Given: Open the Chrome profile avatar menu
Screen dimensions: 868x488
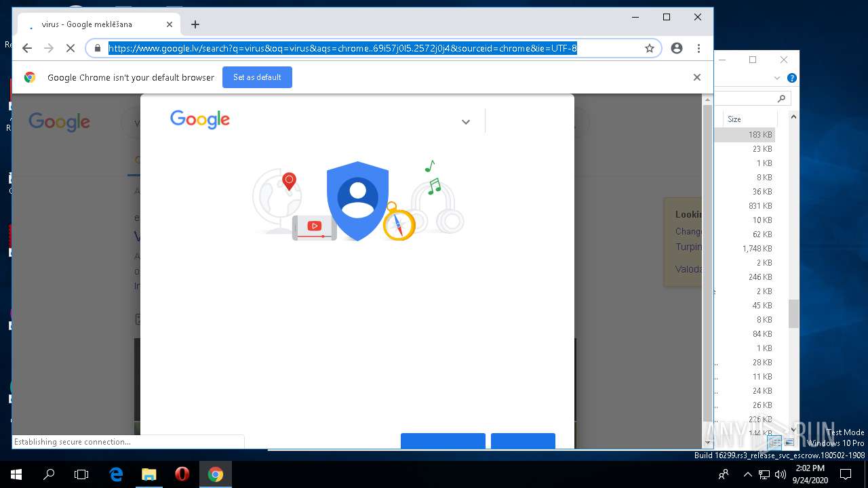Looking at the screenshot, I should point(676,48).
